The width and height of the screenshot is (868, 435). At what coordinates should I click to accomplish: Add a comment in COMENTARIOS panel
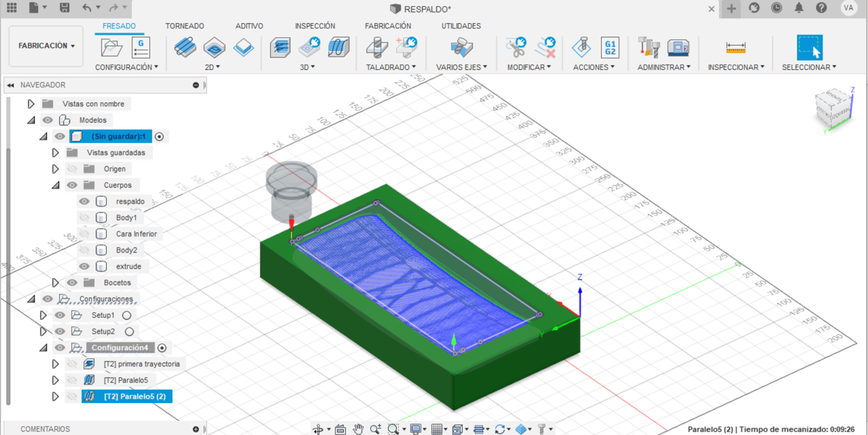(196, 429)
